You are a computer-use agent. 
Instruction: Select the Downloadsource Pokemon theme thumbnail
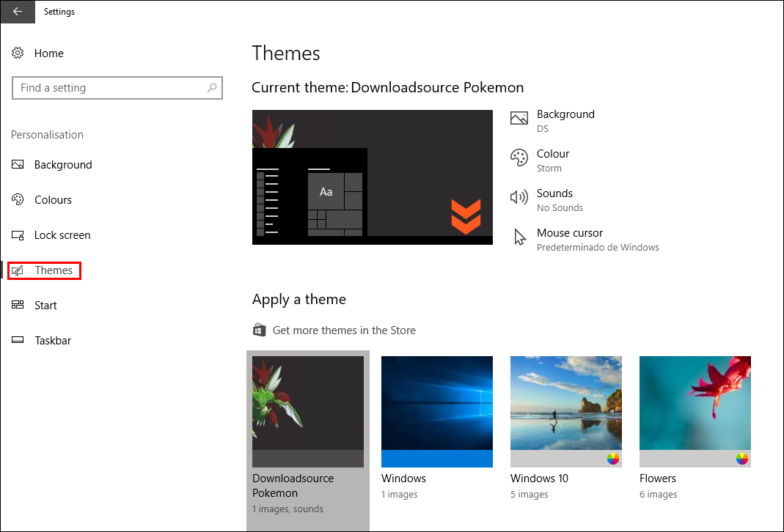[308, 412]
